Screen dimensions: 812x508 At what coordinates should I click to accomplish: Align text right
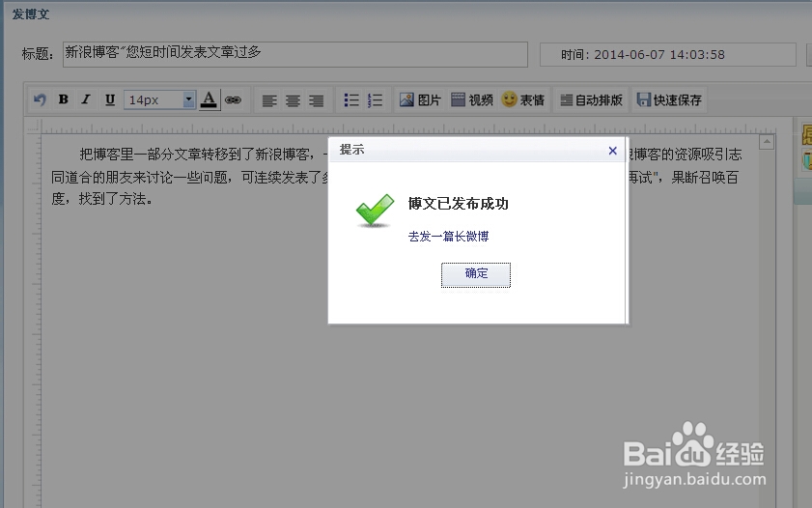[x=317, y=100]
